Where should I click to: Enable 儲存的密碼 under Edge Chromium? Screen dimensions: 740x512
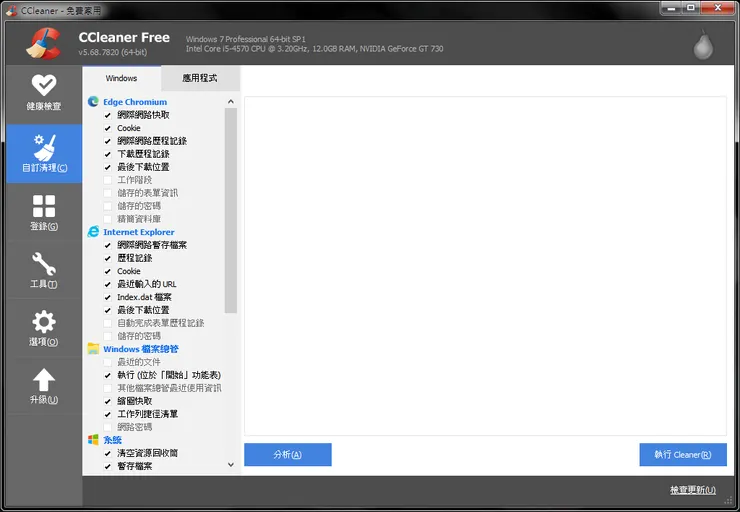coord(108,206)
